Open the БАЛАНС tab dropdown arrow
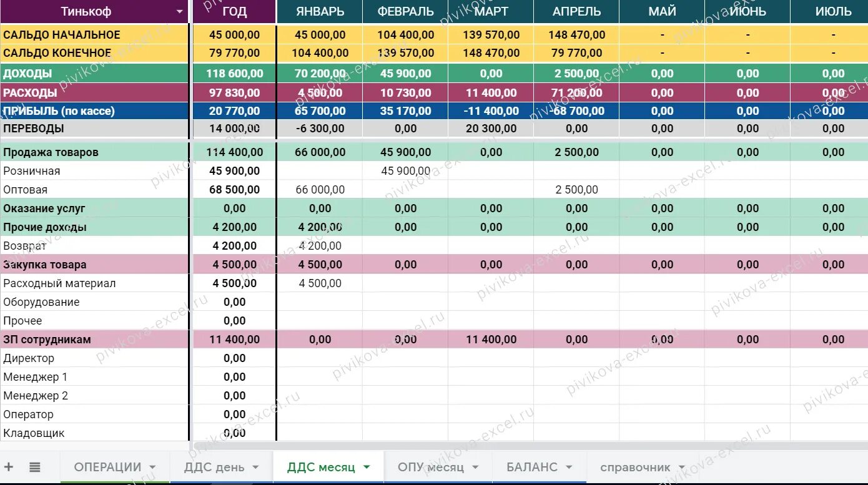 tap(569, 467)
